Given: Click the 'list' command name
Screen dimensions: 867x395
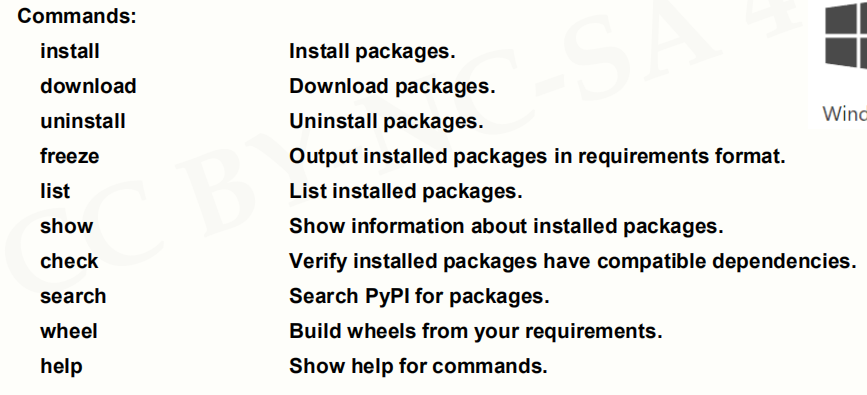Looking at the screenshot, I should coord(55,191).
